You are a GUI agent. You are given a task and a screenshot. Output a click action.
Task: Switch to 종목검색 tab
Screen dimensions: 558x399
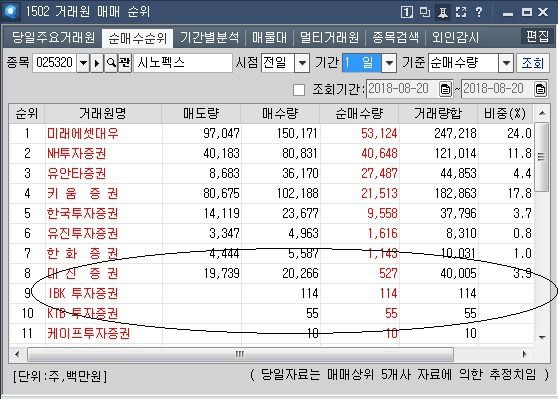pyautogui.click(x=395, y=37)
